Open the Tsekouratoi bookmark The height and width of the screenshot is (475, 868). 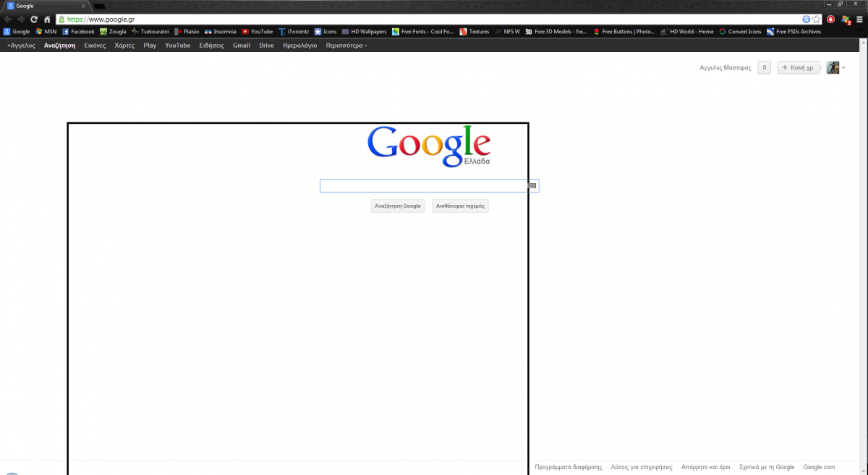pos(150,32)
